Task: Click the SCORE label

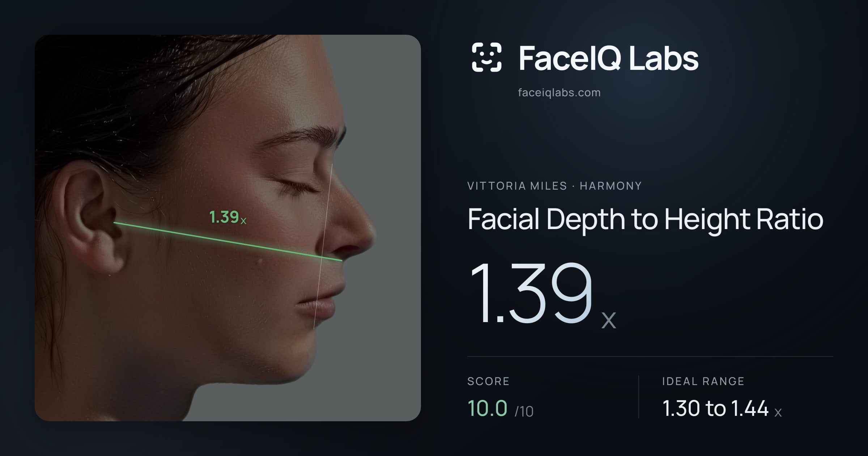Action: point(488,381)
